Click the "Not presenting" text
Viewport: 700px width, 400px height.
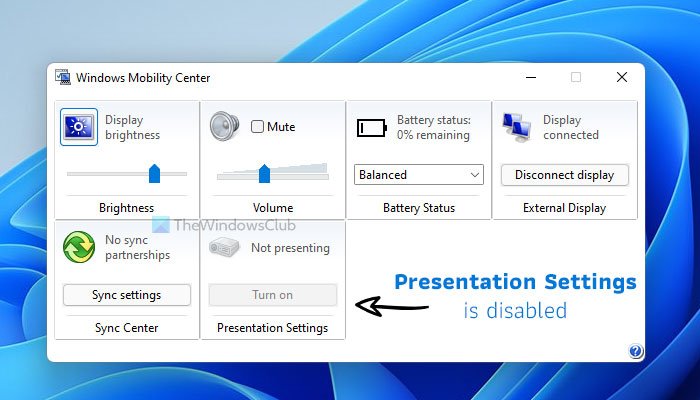pos(290,248)
